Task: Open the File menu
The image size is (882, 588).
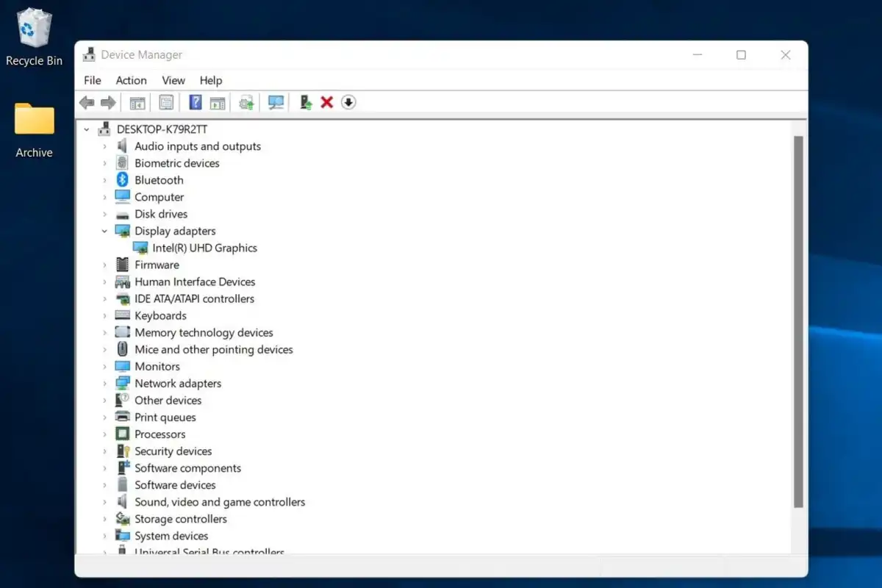Action: (x=92, y=80)
